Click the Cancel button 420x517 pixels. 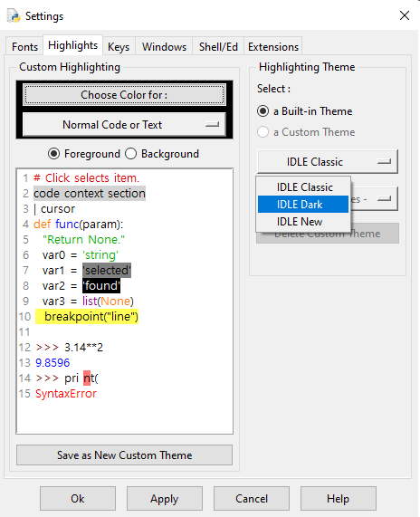[252, 499]
